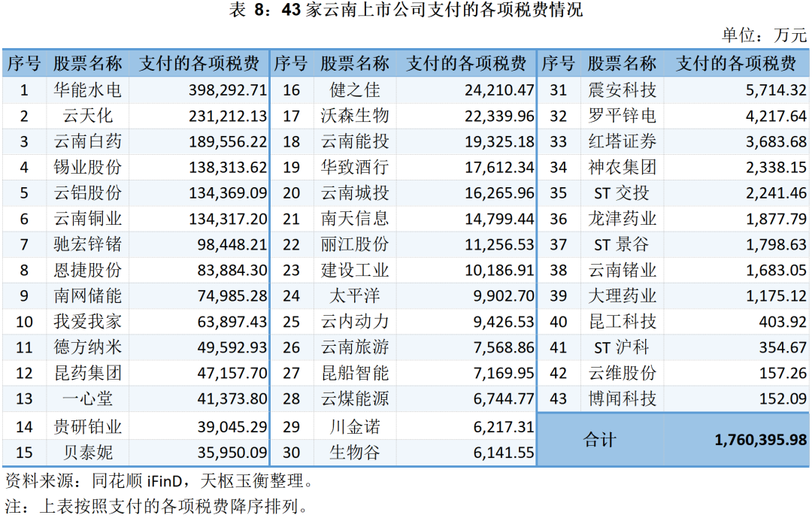Click the total amount 1,760,395.98
Image resolution: width=812 pixels, height=518 pixels.
coord(760,440)
